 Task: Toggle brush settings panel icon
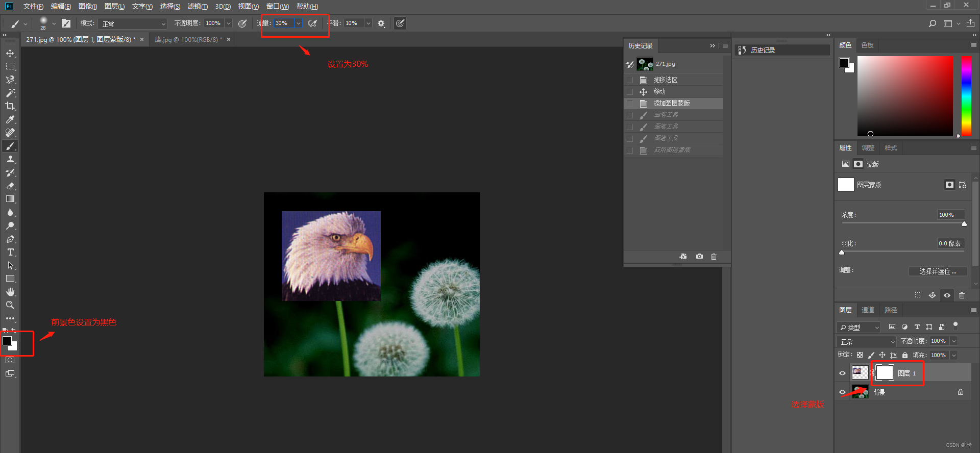coord(66,23)
